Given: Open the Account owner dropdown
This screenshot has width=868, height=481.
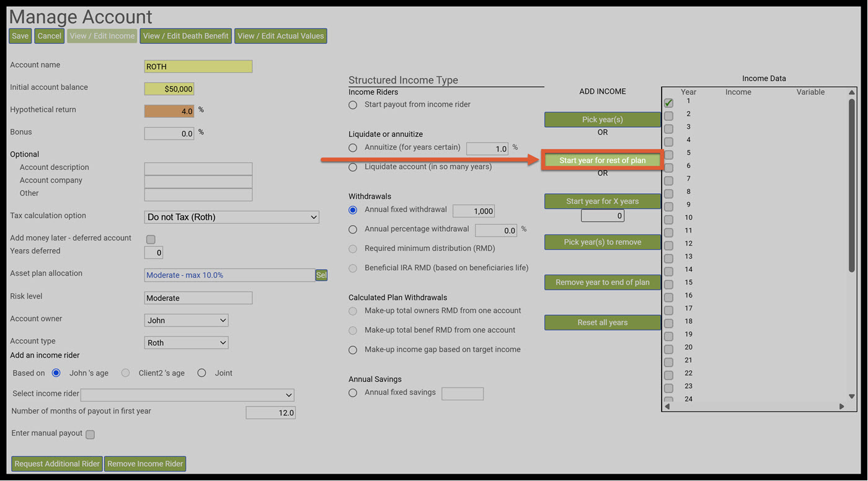Looking at the screenshot, I should (x=186, y=320).
